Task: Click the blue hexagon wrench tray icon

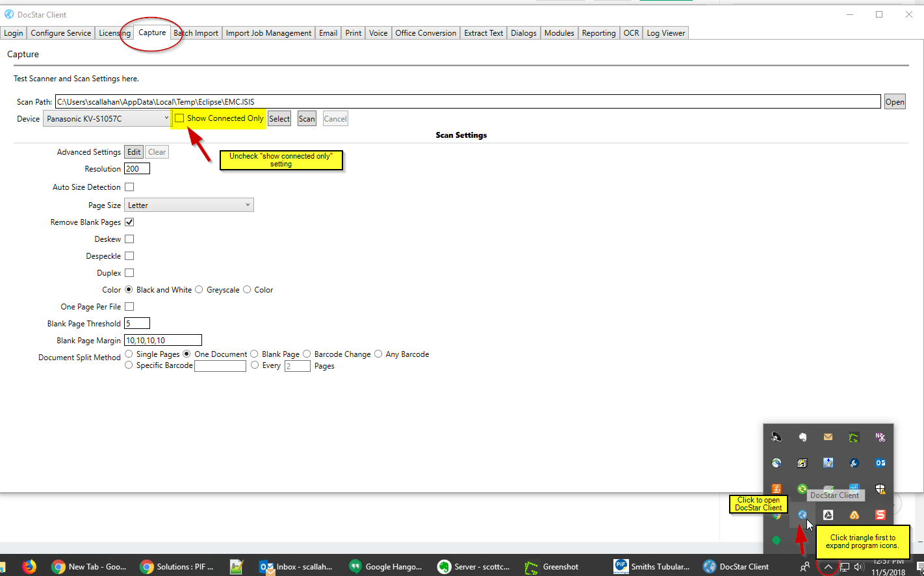Action: (854, 463)
